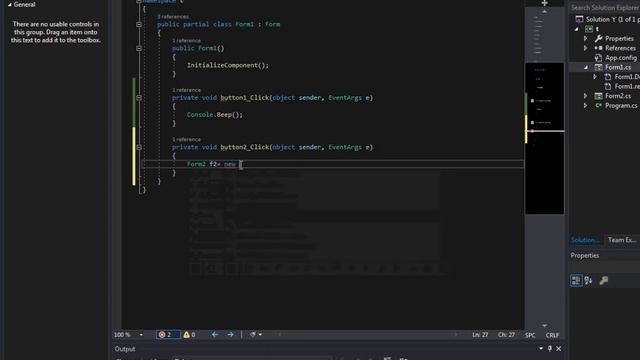Click the errors indicator showing 2
Screen dimensions: 640x360
[168, 335]
